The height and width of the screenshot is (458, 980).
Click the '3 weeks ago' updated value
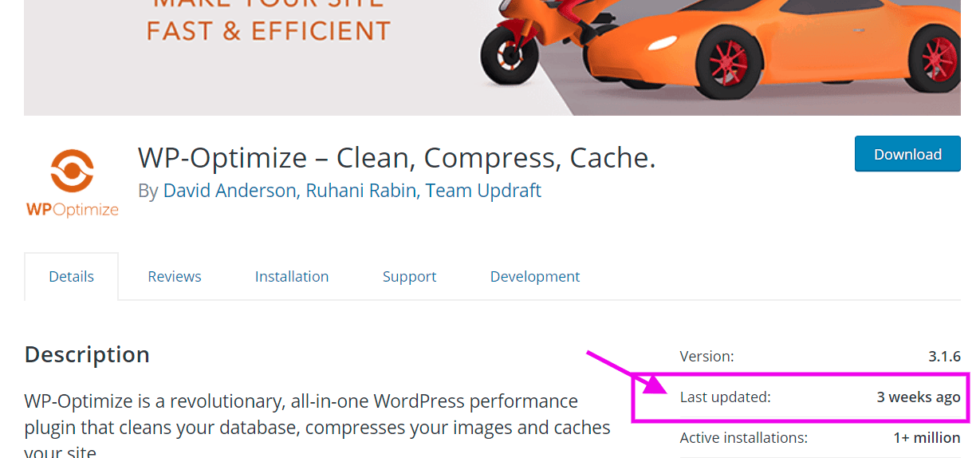[x=919, y=397]
